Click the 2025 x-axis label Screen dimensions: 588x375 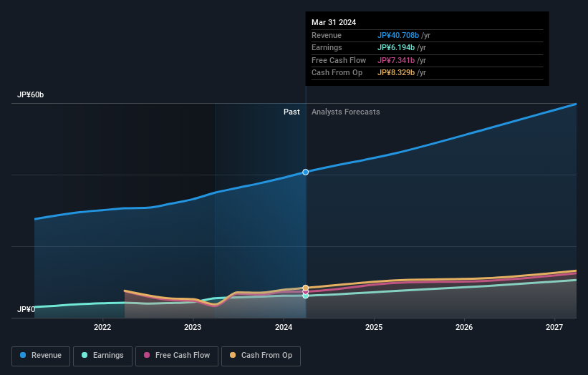(374, 327)
